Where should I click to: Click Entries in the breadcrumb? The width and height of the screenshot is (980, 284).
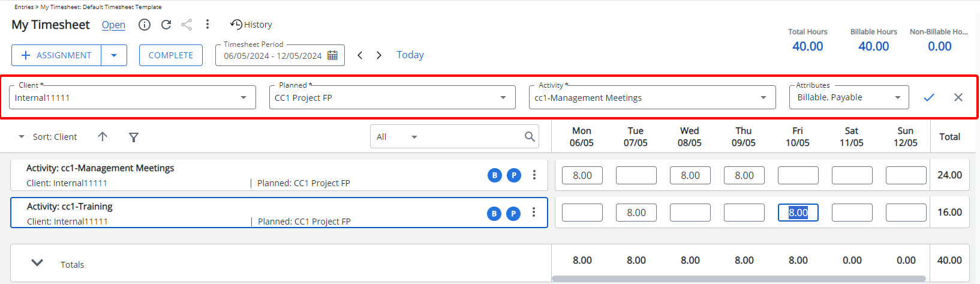tap(24, 7)
